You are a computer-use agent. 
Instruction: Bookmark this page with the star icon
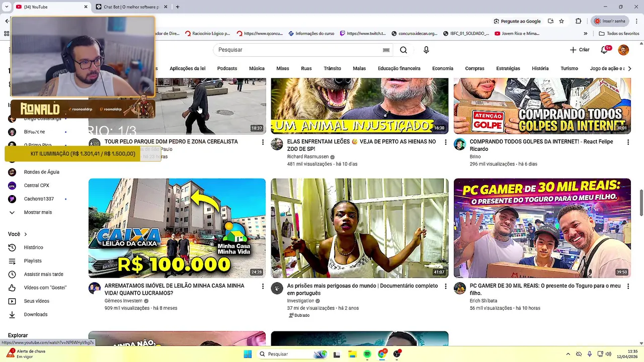click(561, 21)
